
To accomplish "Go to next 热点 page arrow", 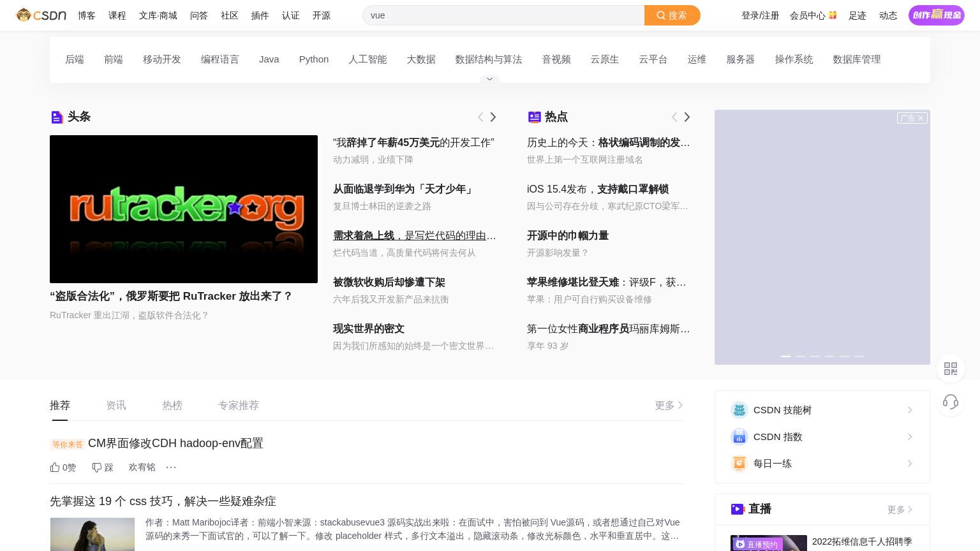I will [687, 117].
